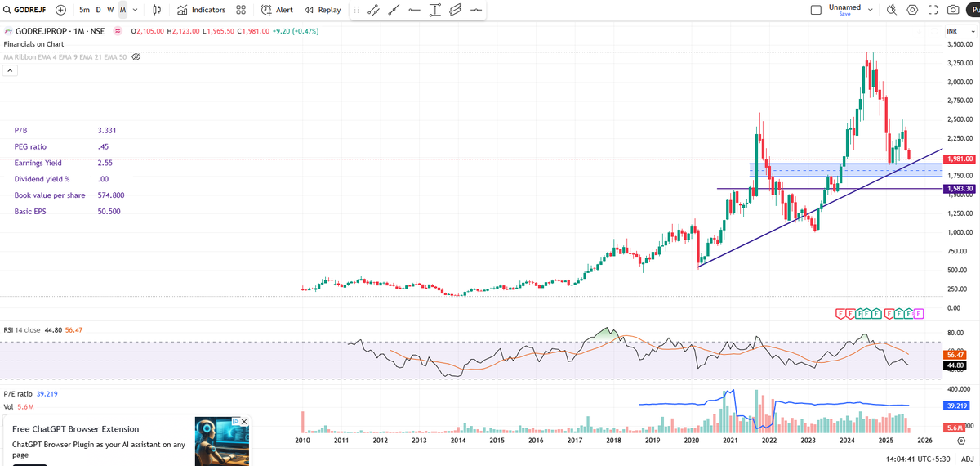Click the 1,583.30 horizontal line price label
Screen dimensions: 980x466
960,189
